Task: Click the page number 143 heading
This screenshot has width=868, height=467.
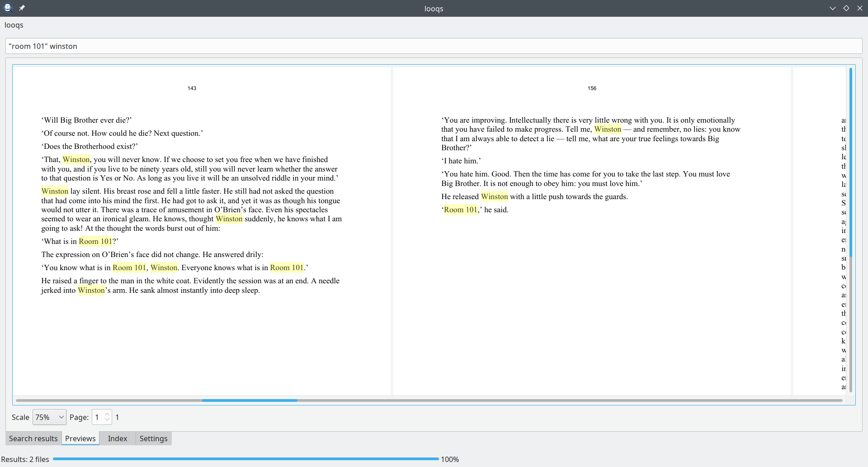Action: pyautogui.click(x=192, y=88)
